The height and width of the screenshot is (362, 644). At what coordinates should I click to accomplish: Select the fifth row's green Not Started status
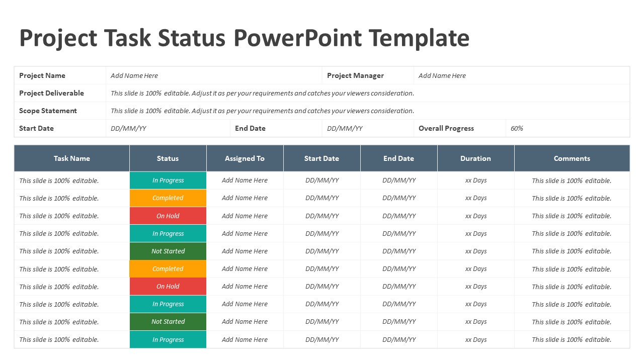(168, 251)
